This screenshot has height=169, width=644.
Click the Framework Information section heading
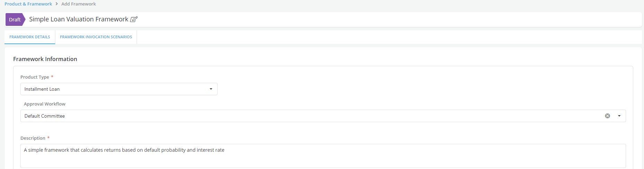point(45,59)
